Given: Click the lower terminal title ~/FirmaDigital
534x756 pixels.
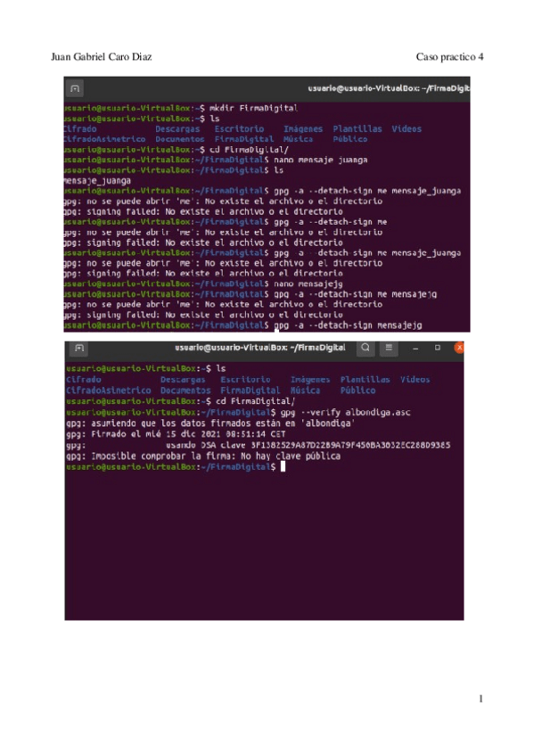Looking at the screenshot, I should pyautogui.click(x=260, y=348).
